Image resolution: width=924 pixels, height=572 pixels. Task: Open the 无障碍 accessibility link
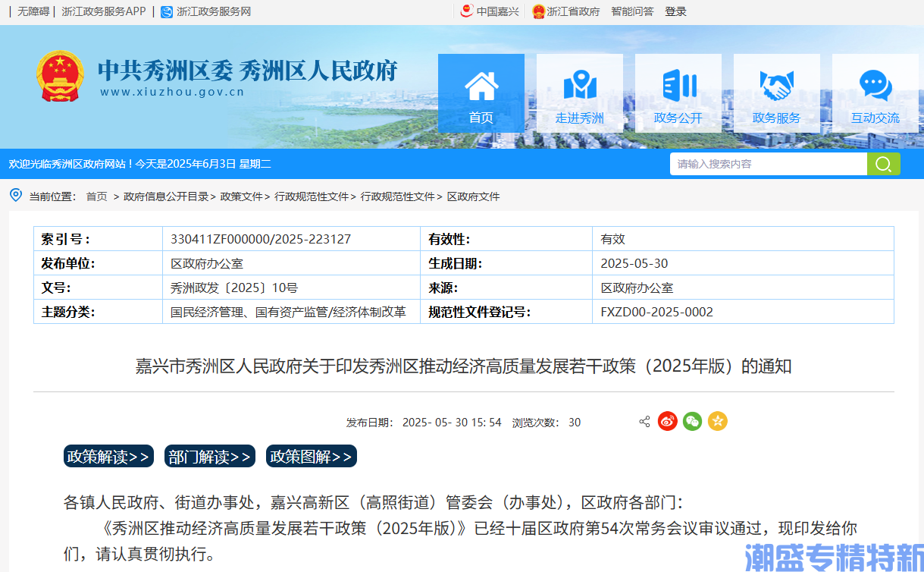33,11
